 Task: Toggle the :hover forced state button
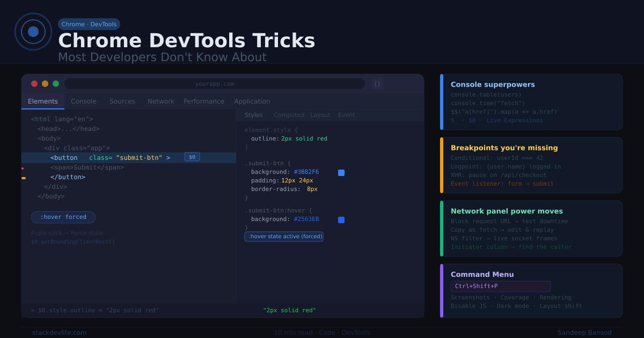(63, 217)
